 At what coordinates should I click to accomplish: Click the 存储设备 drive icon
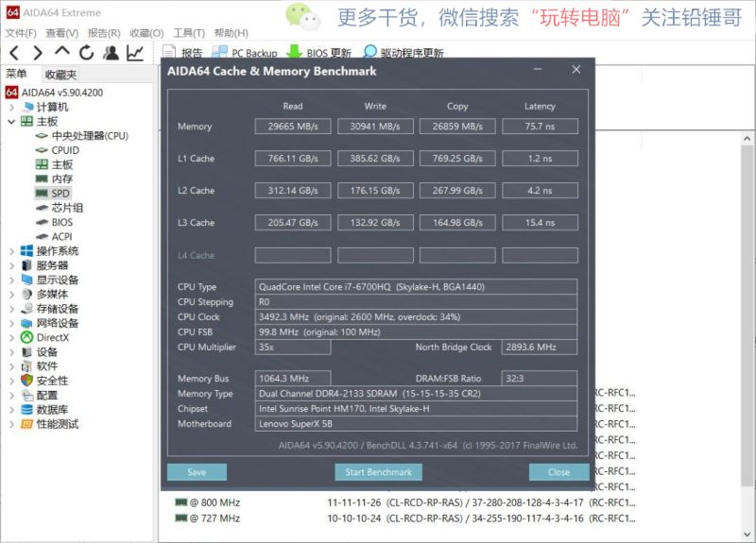point(27,309)
